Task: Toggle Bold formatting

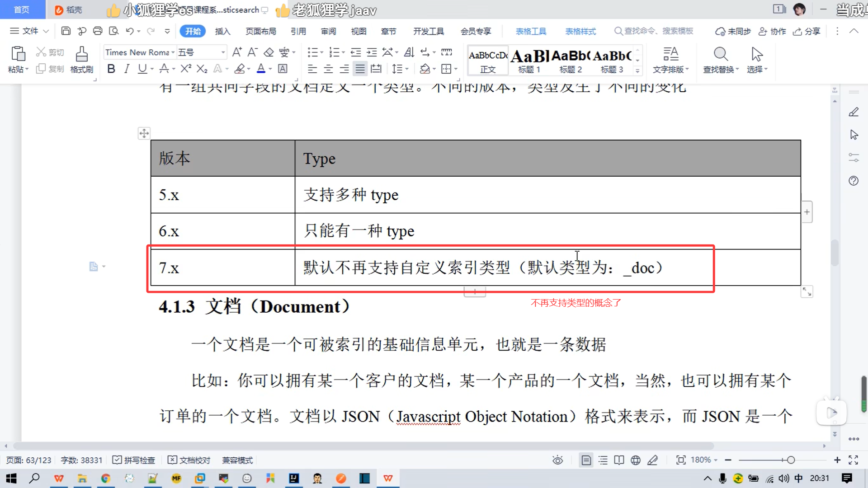Action: point(111,69)
